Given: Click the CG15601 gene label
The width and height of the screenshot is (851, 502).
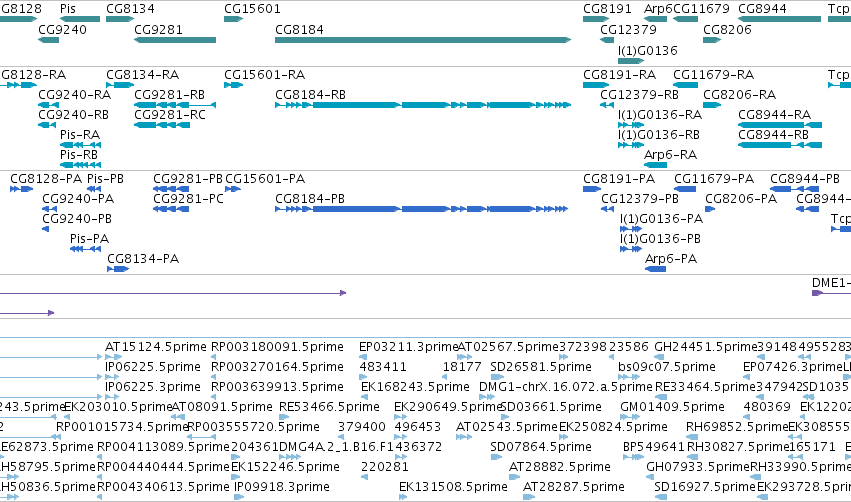Looking at the screenshot, I should click(252, 9).
